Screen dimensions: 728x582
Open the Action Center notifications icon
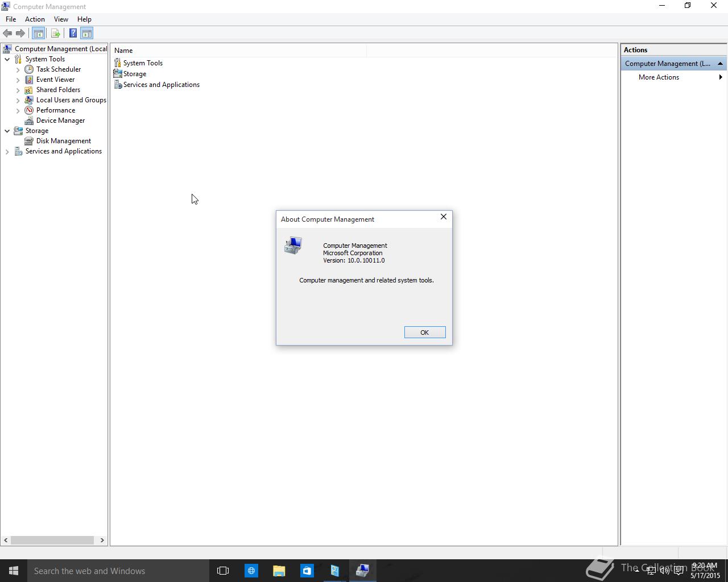pyautogui.click(x=679, y=571)
